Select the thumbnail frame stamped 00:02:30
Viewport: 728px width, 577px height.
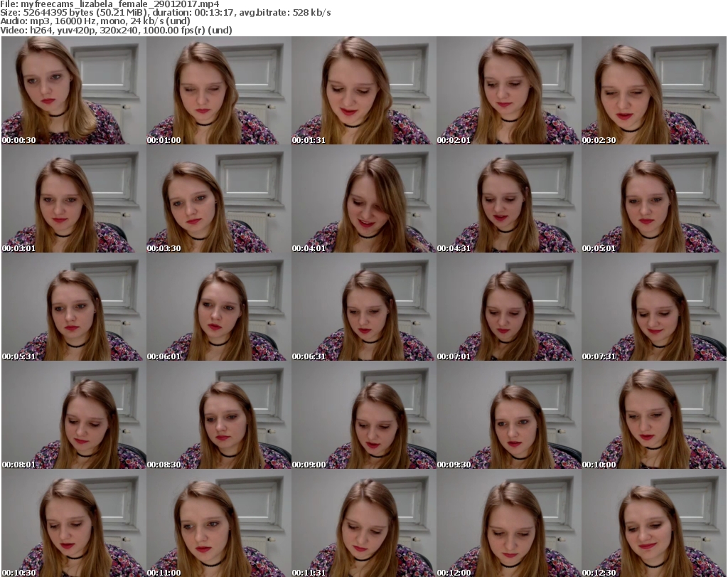654,90
